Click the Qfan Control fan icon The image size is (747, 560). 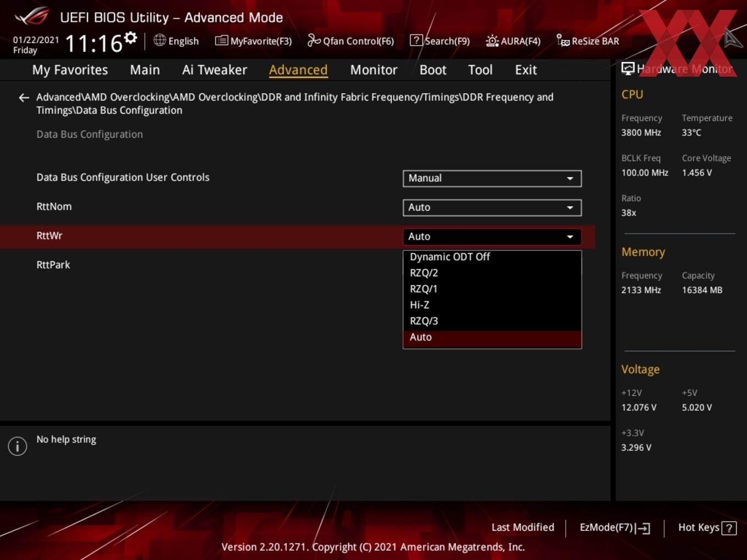pos(314,40)
